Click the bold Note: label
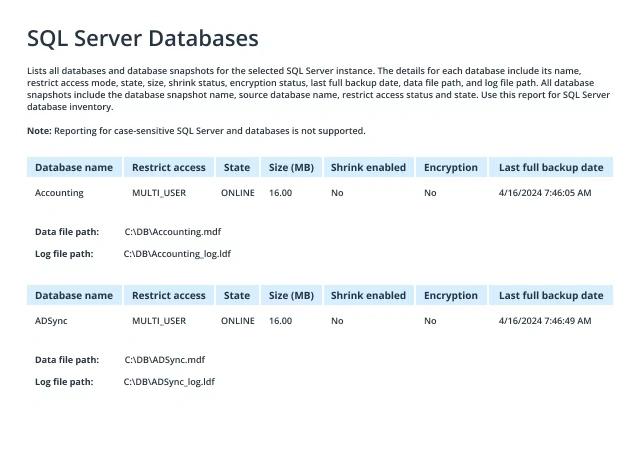Image resolution: width=640 pixels, height=450 pixels. [39, 131]
